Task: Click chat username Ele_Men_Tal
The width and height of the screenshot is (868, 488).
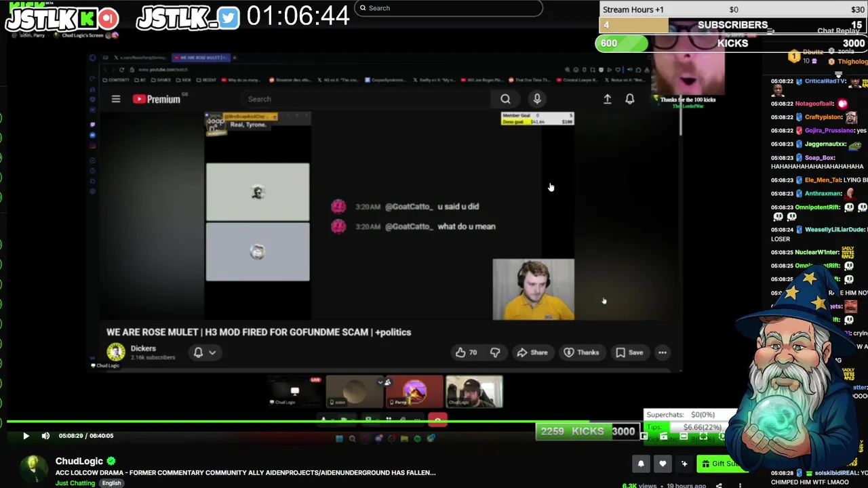Action: pos(823,180)
